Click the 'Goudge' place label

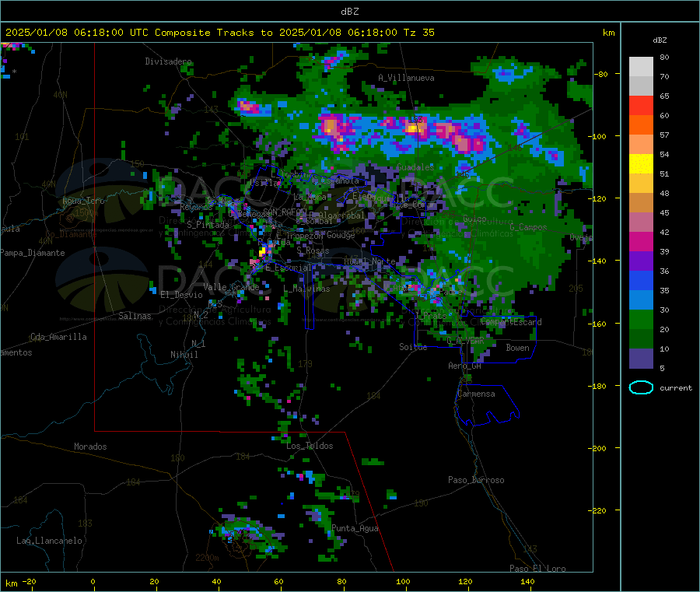(341, 235)
